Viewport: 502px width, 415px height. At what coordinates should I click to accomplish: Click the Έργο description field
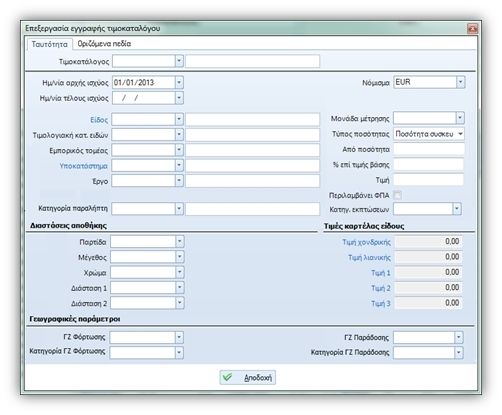(252, 181)
